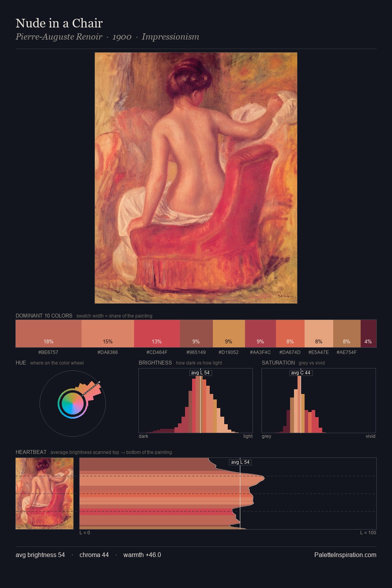Select the ochre swatch #D19052
Image resolution: width=392 pixels, height=588 pixels.
pos(229,334)
